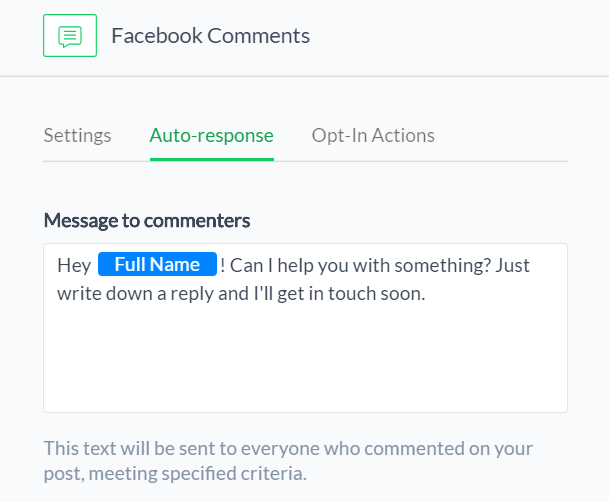Place cursor after the word soon

[427, 295]
